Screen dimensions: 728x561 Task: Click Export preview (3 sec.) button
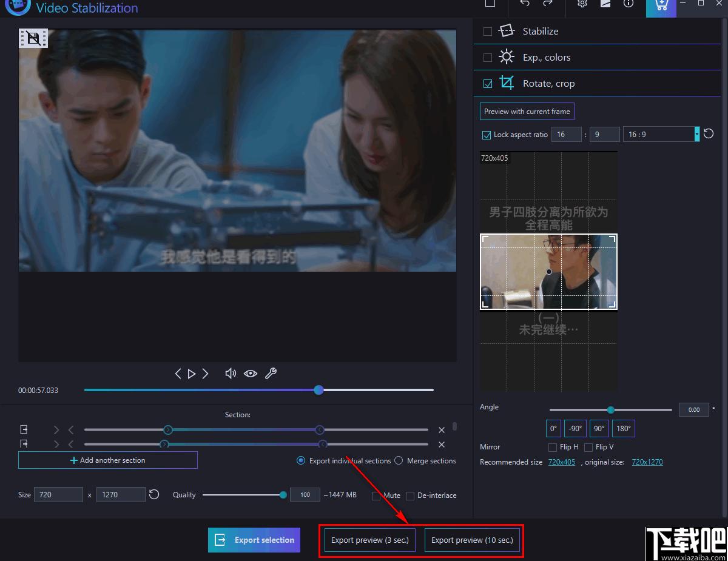(x=370, y=540)
